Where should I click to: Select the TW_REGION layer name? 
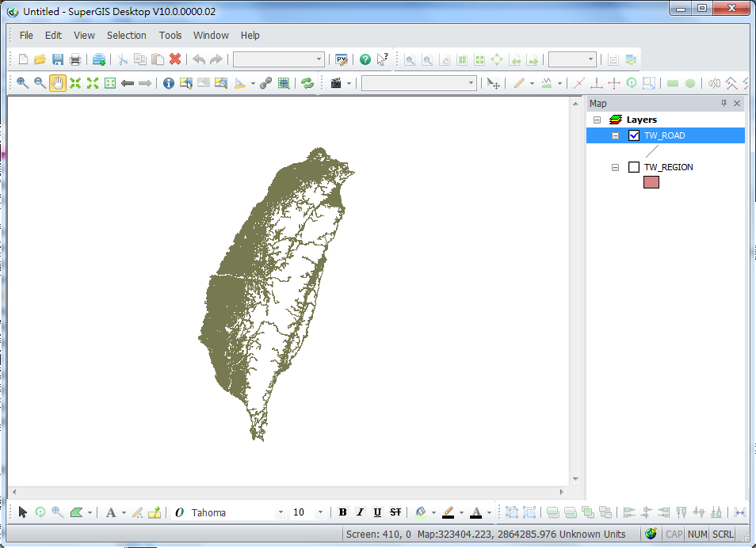(x=668, y=167)
